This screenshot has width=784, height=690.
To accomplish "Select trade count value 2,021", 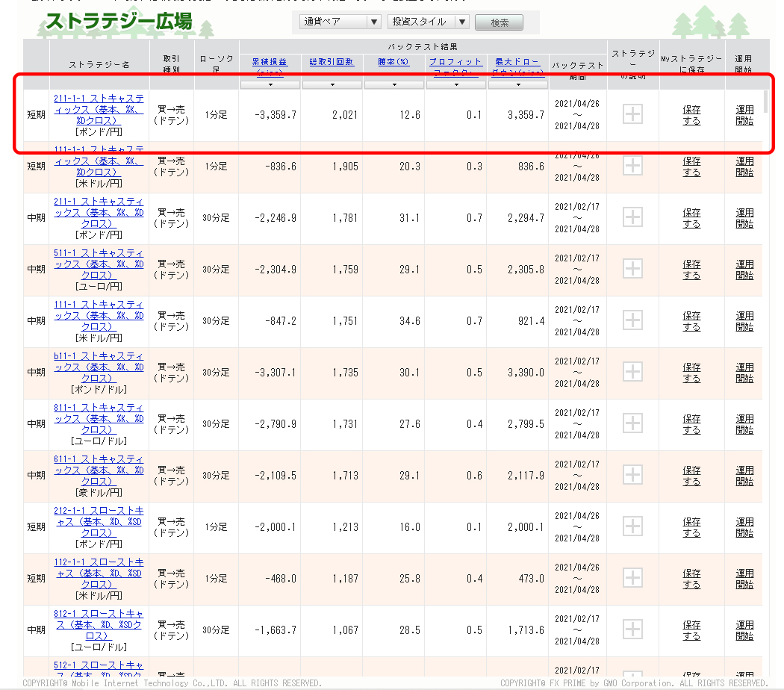I will click(345, 115).
